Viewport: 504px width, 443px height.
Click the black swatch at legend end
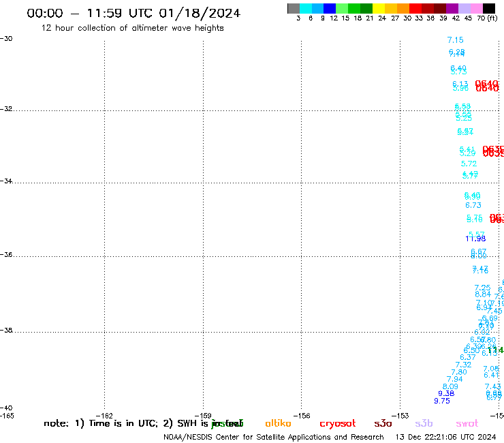tap(489, 8)
